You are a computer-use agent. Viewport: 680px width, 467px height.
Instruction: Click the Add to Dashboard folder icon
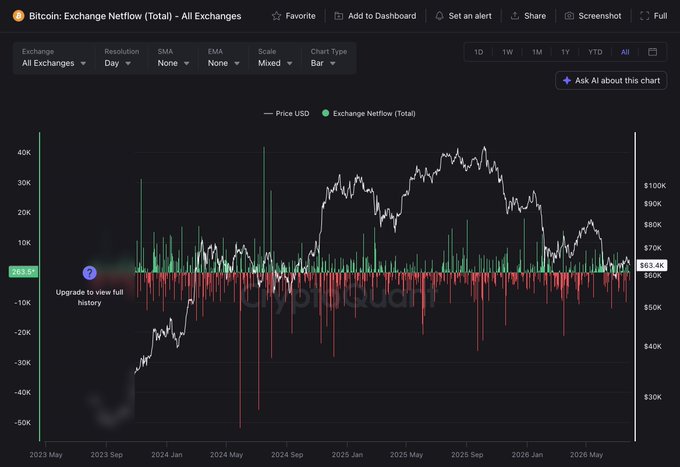coord(339,16)
